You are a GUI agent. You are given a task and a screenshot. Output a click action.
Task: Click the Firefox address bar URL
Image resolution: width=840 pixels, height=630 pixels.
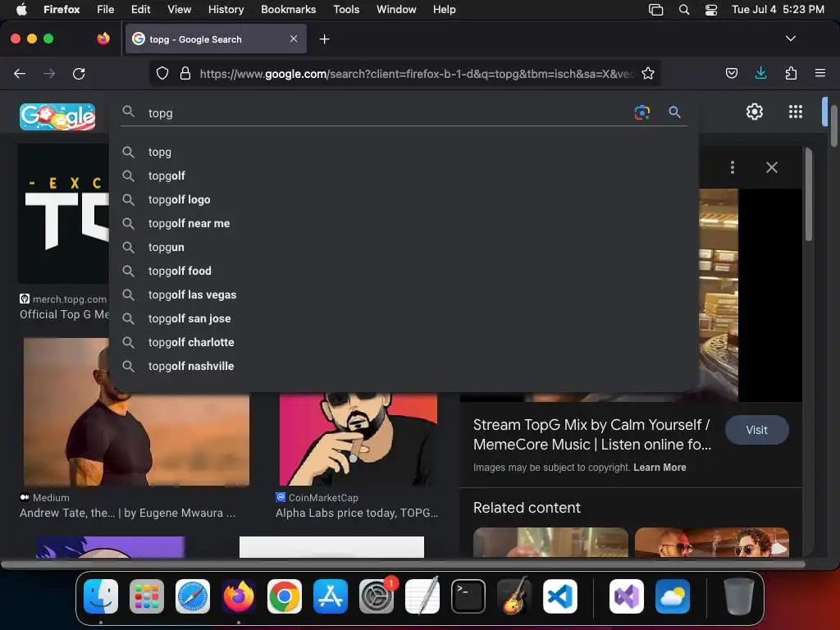(x=417, y=74)
